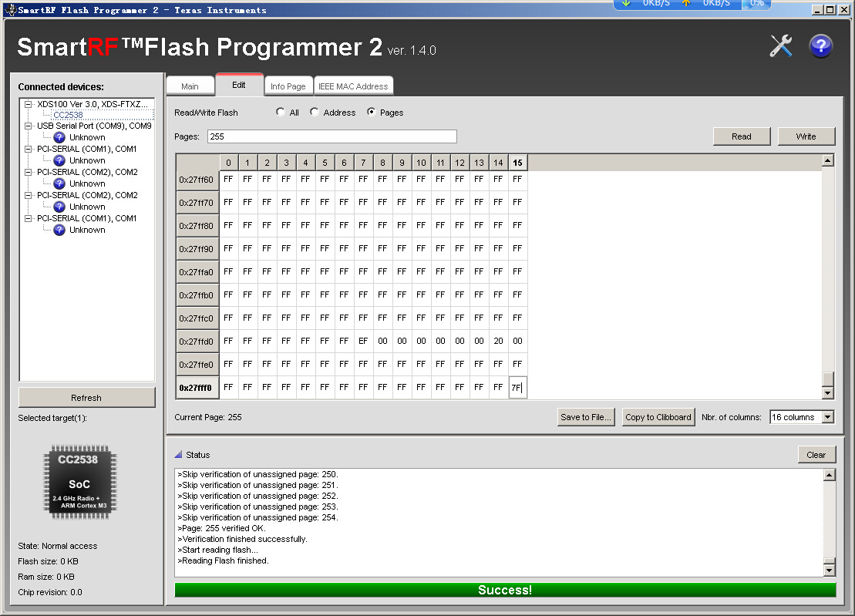Select row header 0x27ff60

(x=197, y=180)
